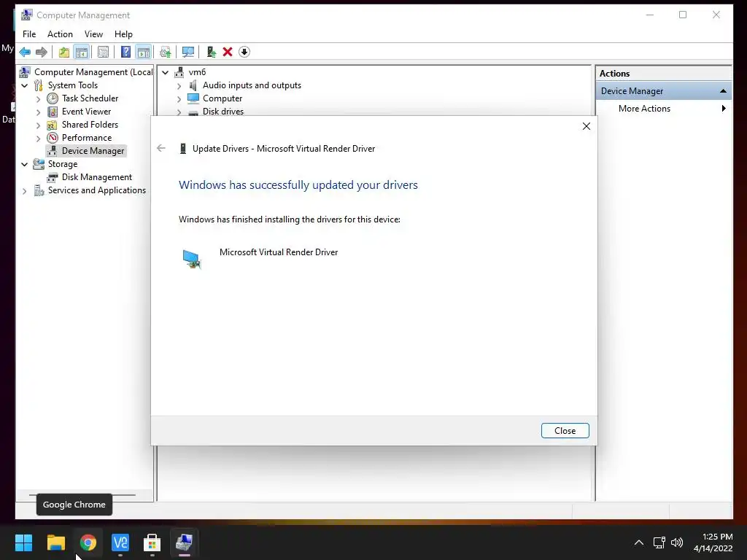Open File Explorer from the taskbar
Viewport: 747px width, 560px height.
pos(55,542)
